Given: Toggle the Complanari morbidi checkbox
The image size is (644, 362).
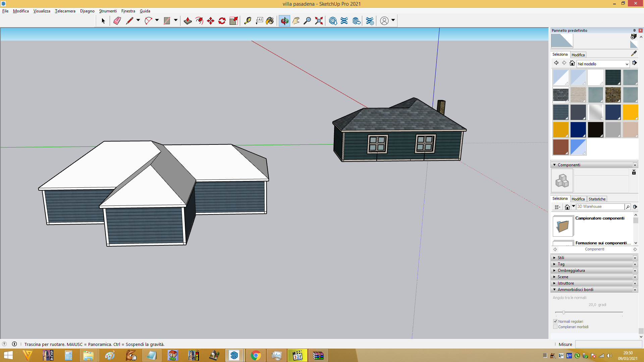Looking at the screenshot, I should tap(555, 327).
